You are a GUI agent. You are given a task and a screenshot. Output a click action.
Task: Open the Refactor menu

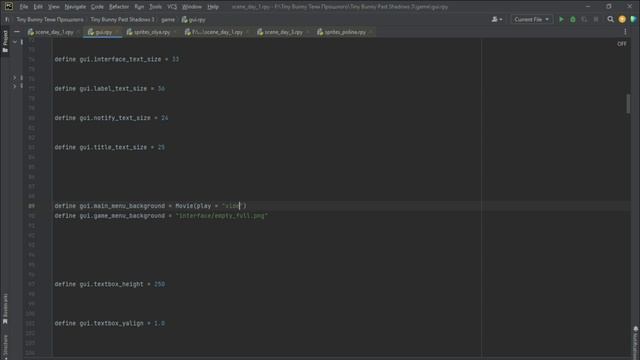[119, 7]
